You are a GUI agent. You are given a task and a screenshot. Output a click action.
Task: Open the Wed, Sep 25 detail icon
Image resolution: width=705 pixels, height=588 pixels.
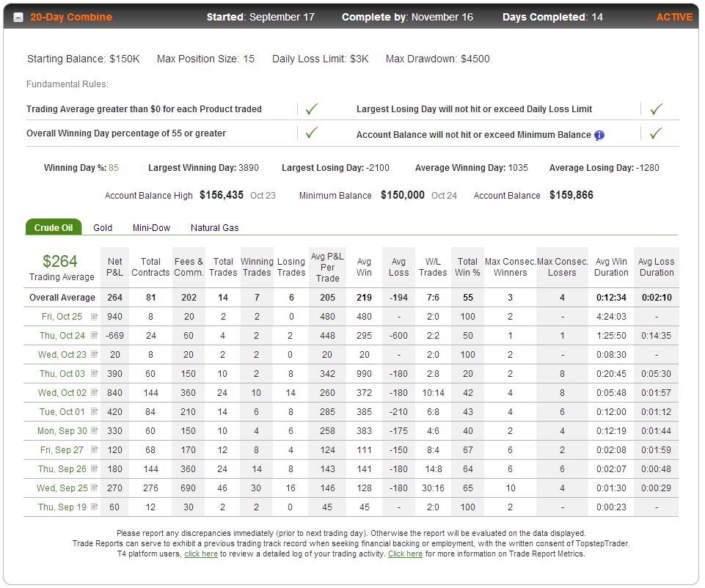(94, 488)
